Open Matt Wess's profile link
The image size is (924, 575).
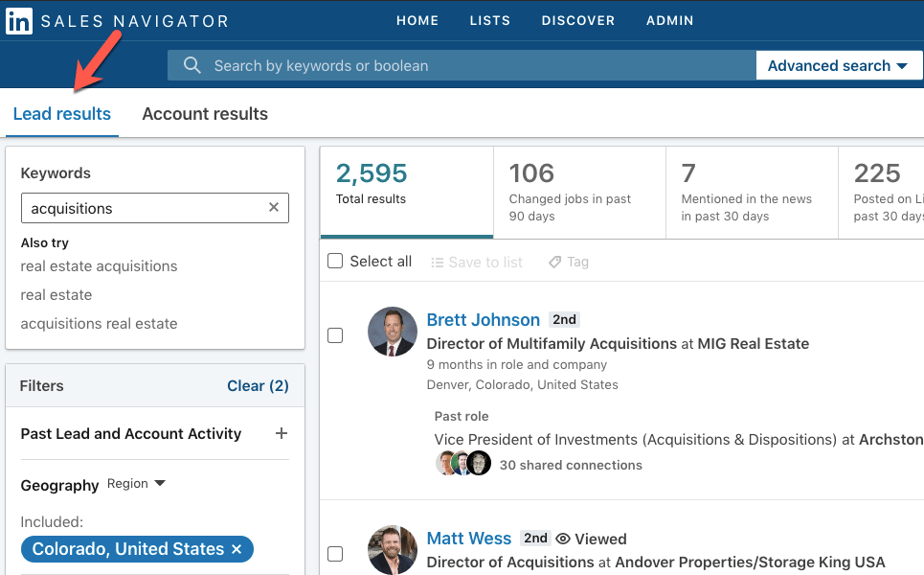point(469,539)
